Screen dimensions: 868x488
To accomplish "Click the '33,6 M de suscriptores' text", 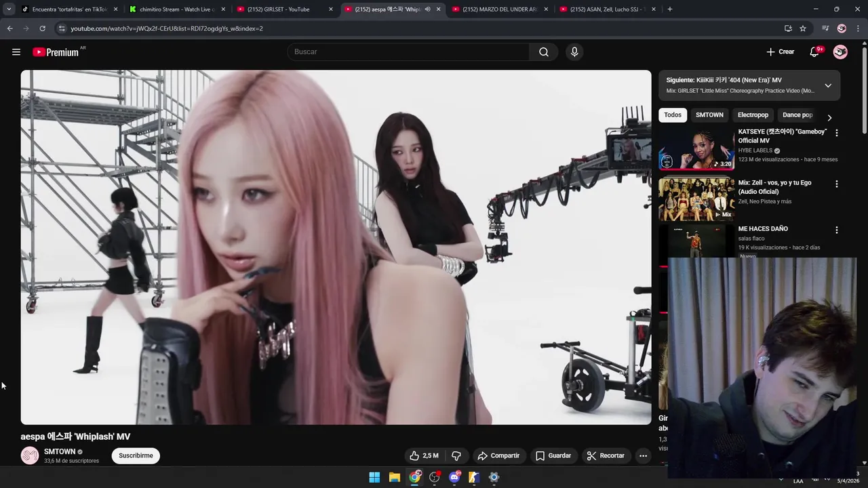I will (71, 461).
